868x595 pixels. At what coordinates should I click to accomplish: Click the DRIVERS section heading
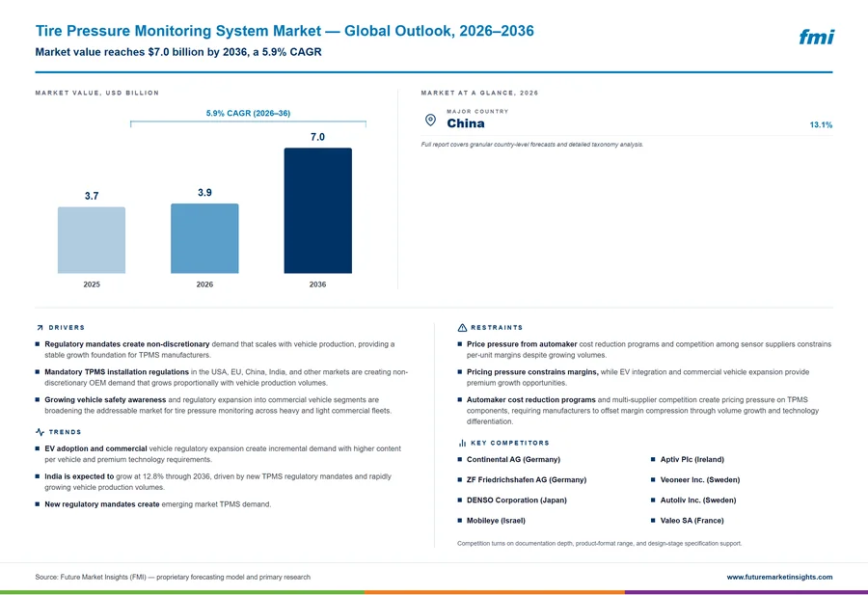coord(67,328)
